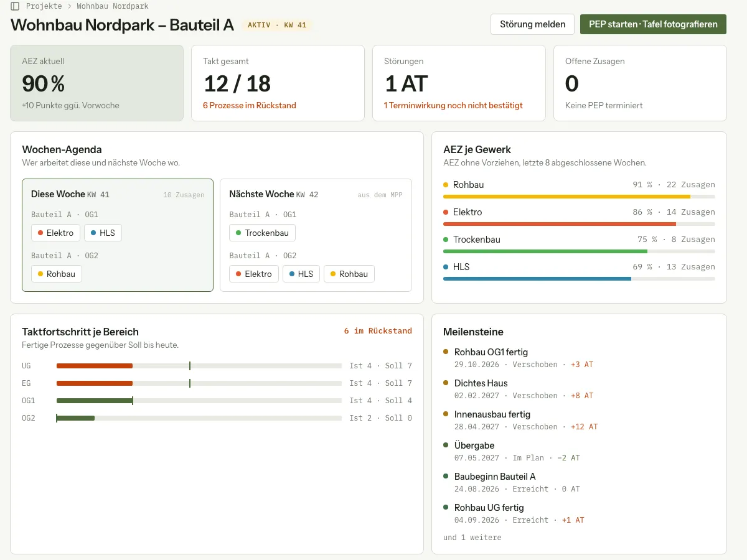The height and width of the screenshot is (560, 747).
Task: Click the OG1 Taktfortschritt bar
Action: [x=199, y=401]
